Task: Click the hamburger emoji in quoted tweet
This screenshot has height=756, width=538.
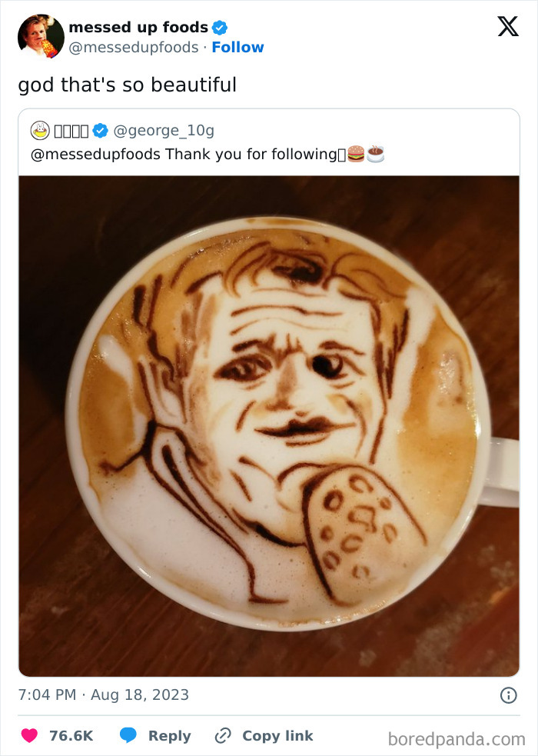Action: click(x=356, y=154)
